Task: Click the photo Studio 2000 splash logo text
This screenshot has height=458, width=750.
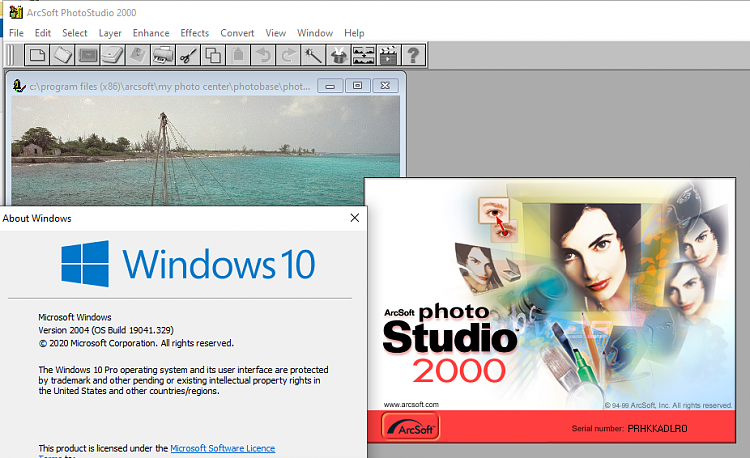Action: 450,343
